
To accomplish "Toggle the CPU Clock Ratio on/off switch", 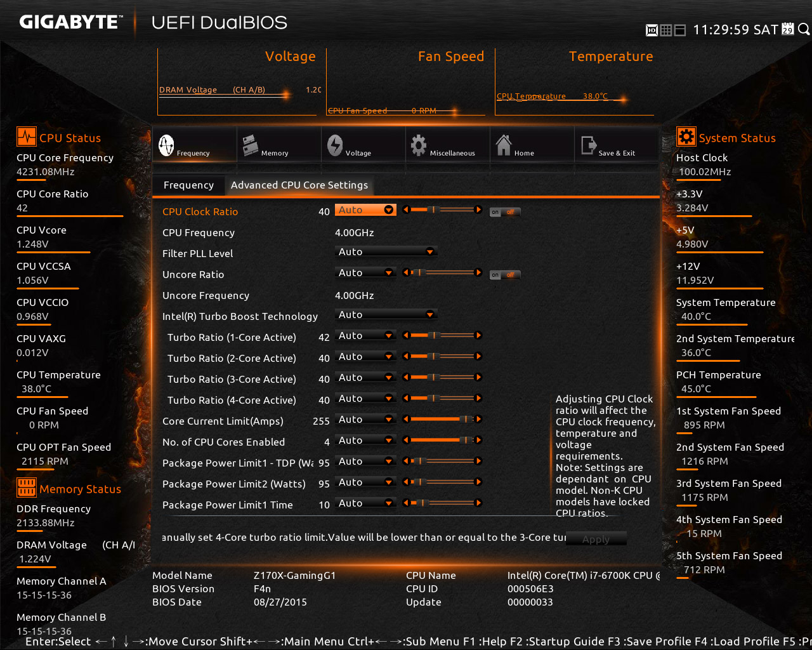I will 504,212.
